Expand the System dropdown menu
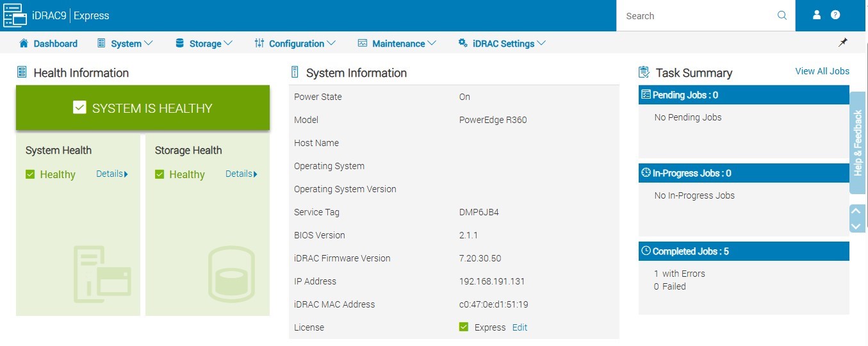Screen dimensions: 868x346 pos(149,44)
